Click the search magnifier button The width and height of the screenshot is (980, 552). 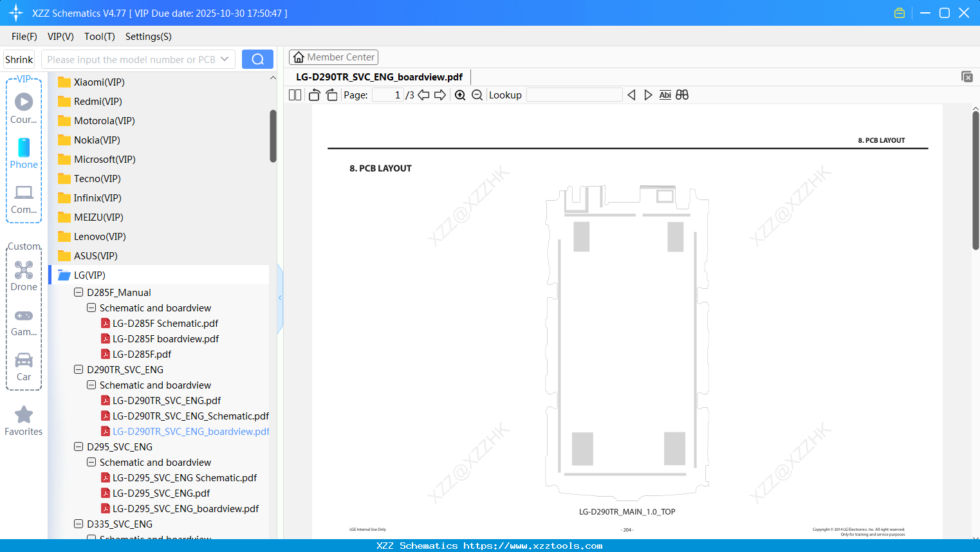pos(257,59)
